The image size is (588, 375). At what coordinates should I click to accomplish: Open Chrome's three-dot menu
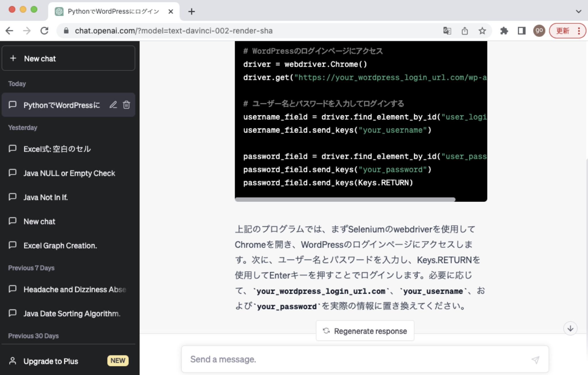[579, 31]
